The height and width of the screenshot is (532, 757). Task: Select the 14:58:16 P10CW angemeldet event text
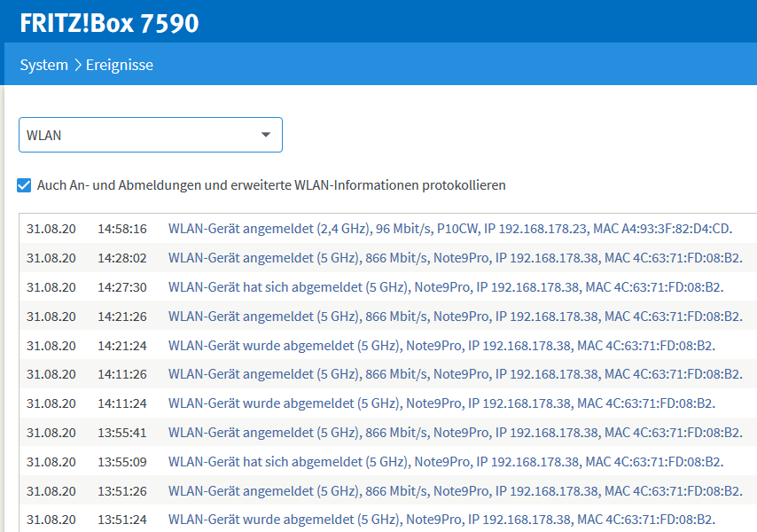point(450,229)
